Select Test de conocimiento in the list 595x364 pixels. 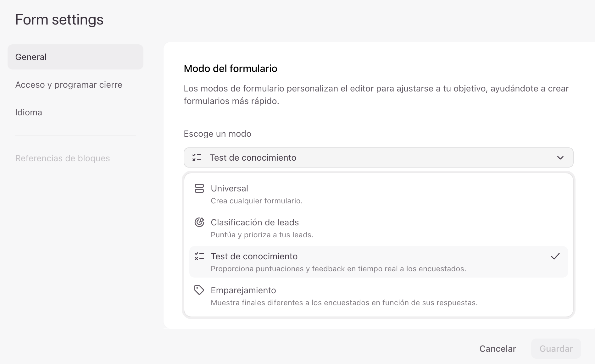[378, 262]
